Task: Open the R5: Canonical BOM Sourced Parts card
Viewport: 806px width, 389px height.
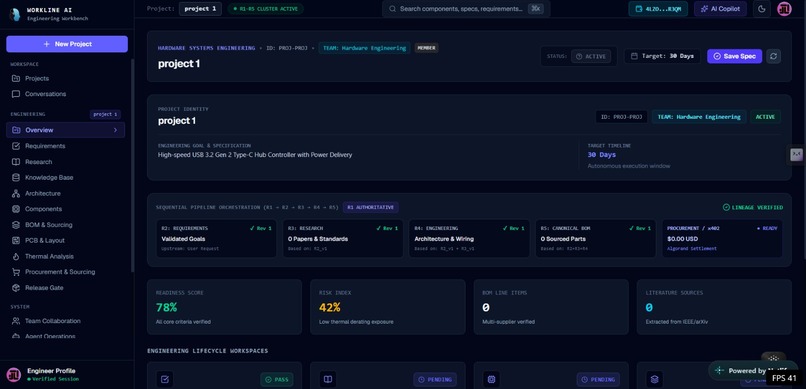Action: [596, 239]
